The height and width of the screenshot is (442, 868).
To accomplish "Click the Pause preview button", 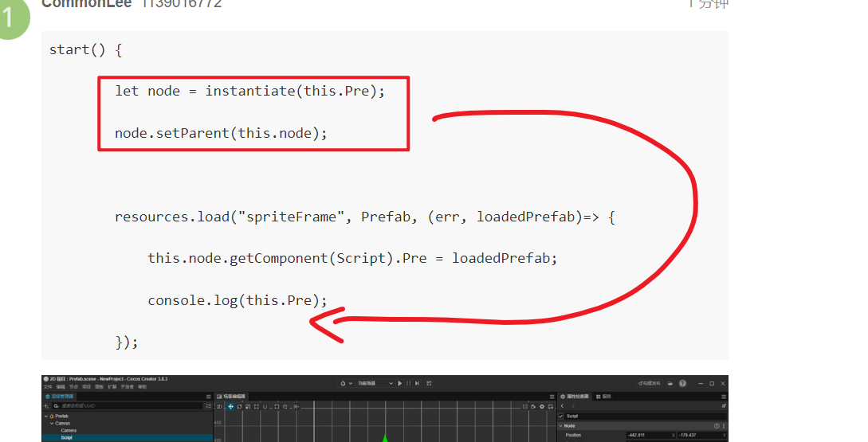I will [408, 383].
